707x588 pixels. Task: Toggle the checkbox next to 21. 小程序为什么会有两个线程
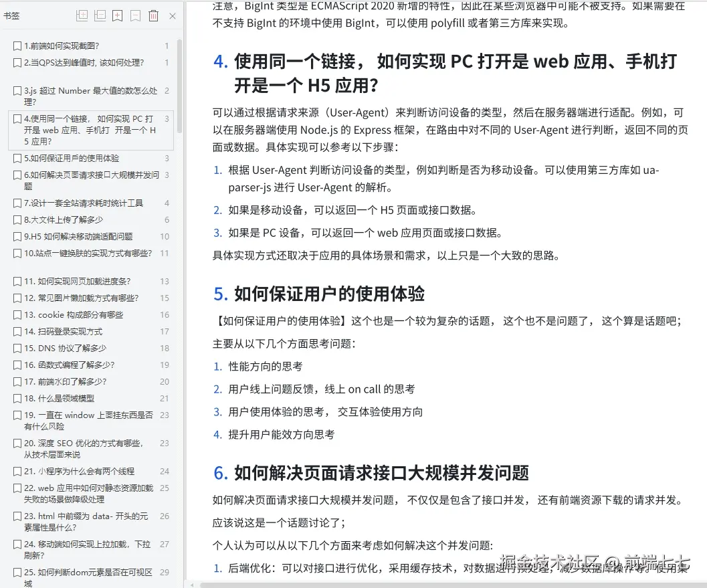[16, 472]
